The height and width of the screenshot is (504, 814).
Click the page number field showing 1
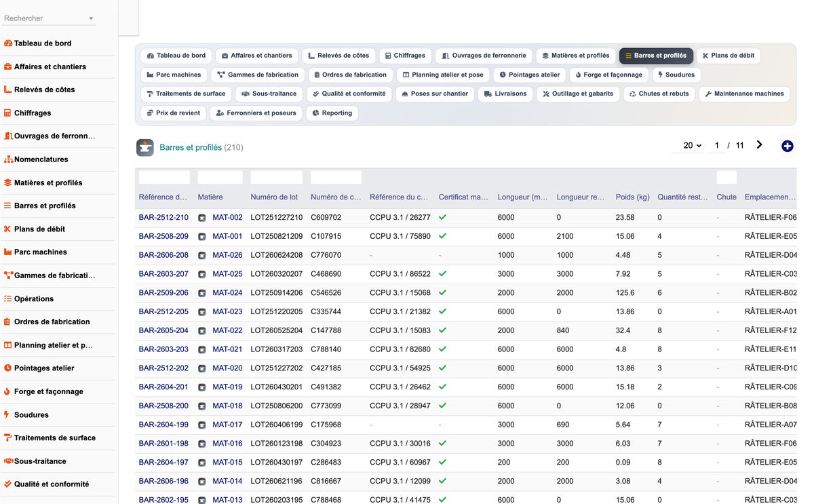click(x=716, y=145)
